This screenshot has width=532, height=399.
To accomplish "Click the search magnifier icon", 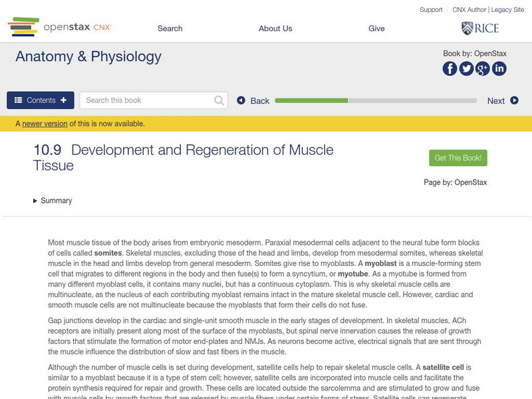I will (x=219, y=100).
